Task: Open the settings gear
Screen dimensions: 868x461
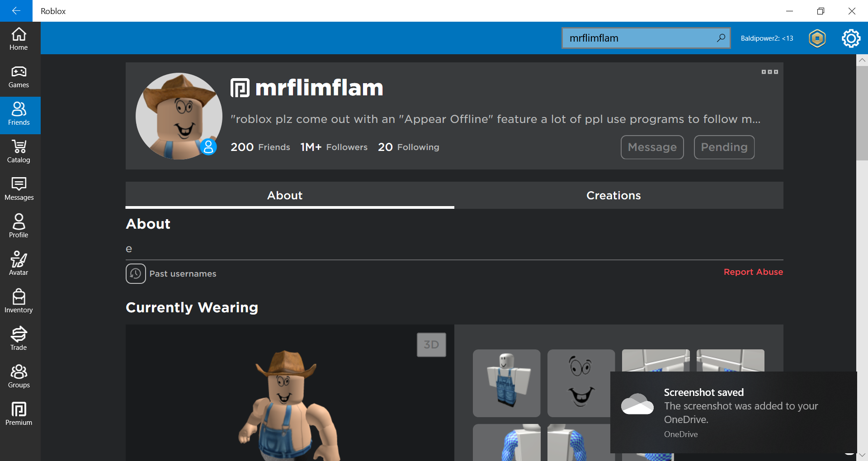Action: pyautogui.click(x=851, y=38)
